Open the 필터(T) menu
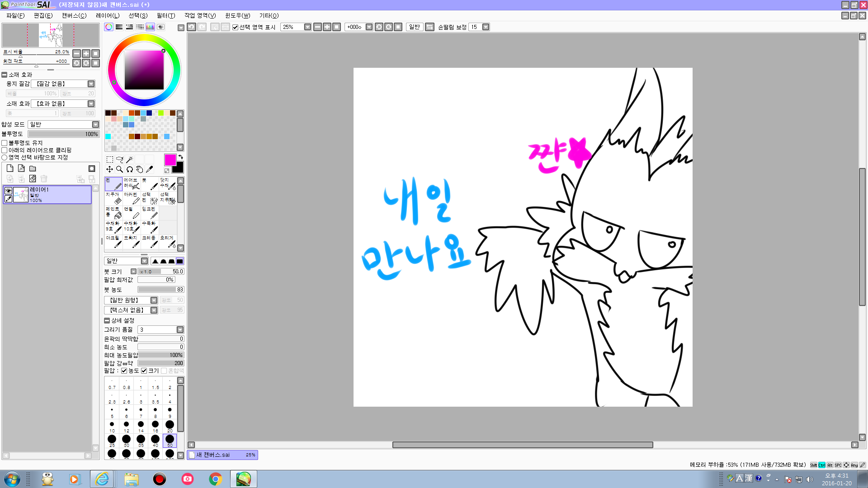Viewport: 868px width, 488px height. click(165, 15)
